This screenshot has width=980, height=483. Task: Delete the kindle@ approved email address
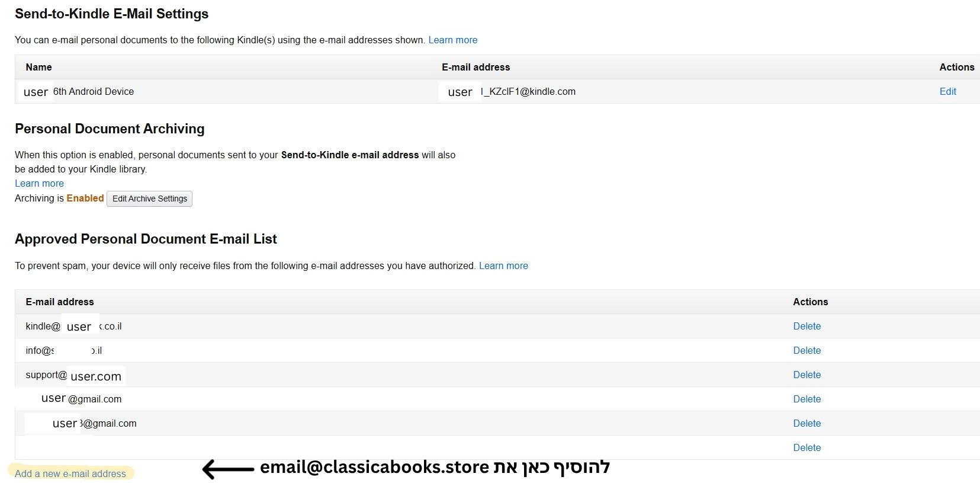(x=807, y=326)
